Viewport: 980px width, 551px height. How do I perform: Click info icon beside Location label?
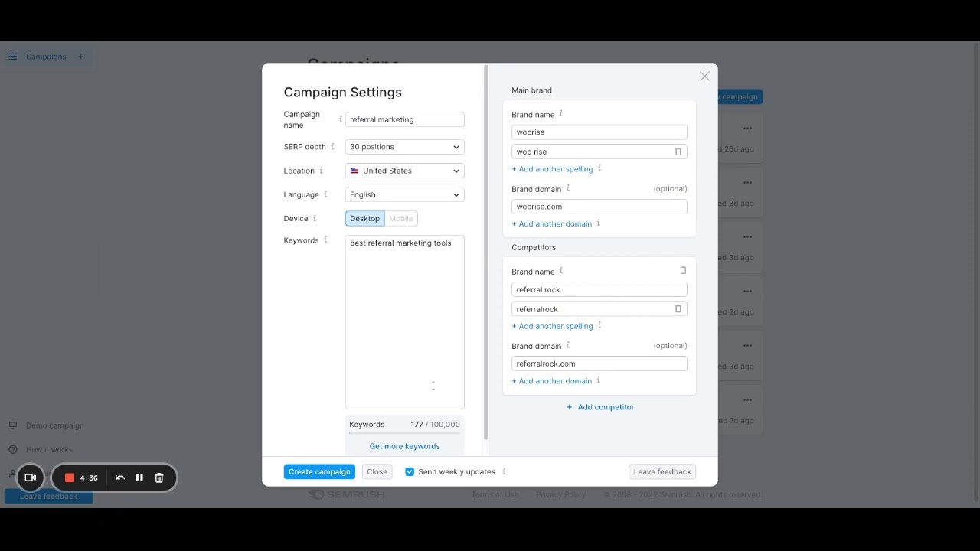coord(321,171)
